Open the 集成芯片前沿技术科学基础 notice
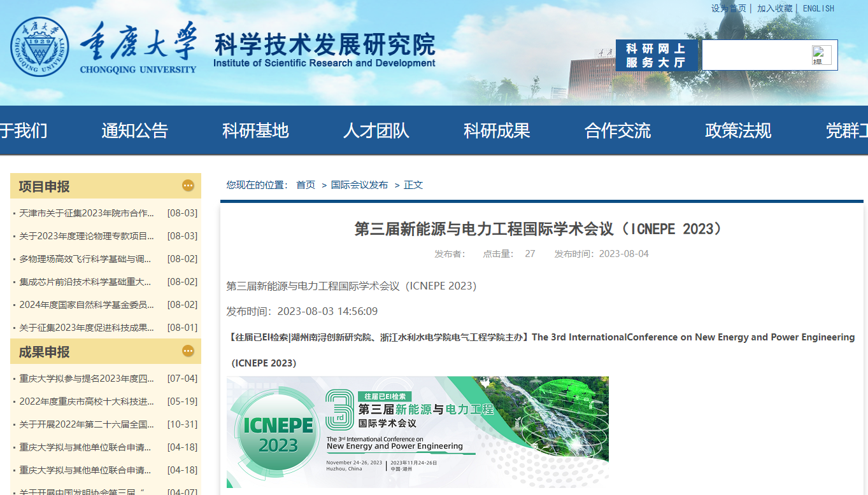868x495 pixels. pyautogui.click(x=85, y=282)
